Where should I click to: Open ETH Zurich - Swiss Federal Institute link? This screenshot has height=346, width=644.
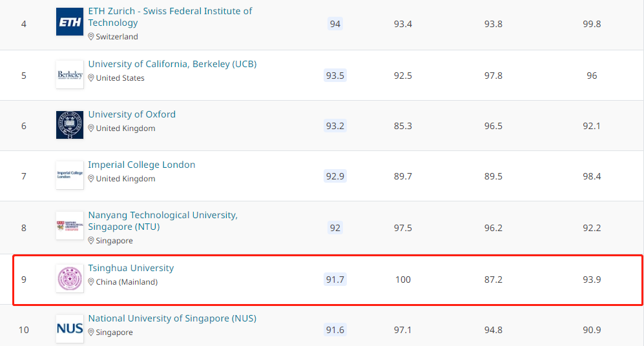coord(170,17)
